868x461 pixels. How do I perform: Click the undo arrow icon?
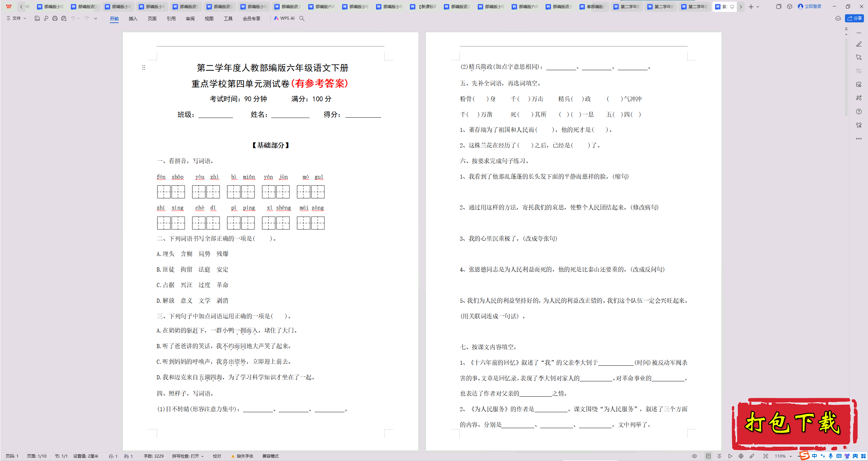tap(73, 18)
